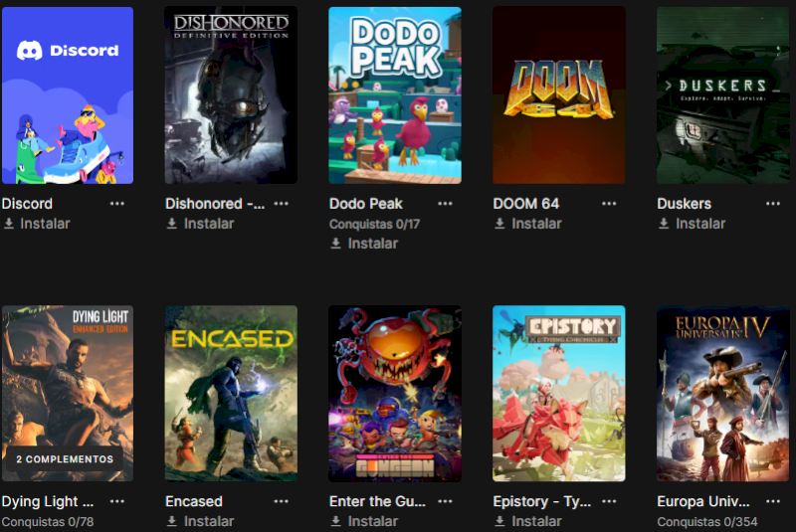This screenshot has height=532, width=796.
Task: Open the three-dot menu for Epistory
Action: click(x=609, y=501)
